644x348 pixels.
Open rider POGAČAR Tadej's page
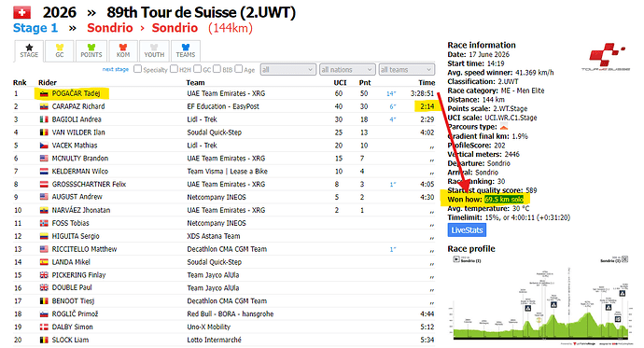76,93
